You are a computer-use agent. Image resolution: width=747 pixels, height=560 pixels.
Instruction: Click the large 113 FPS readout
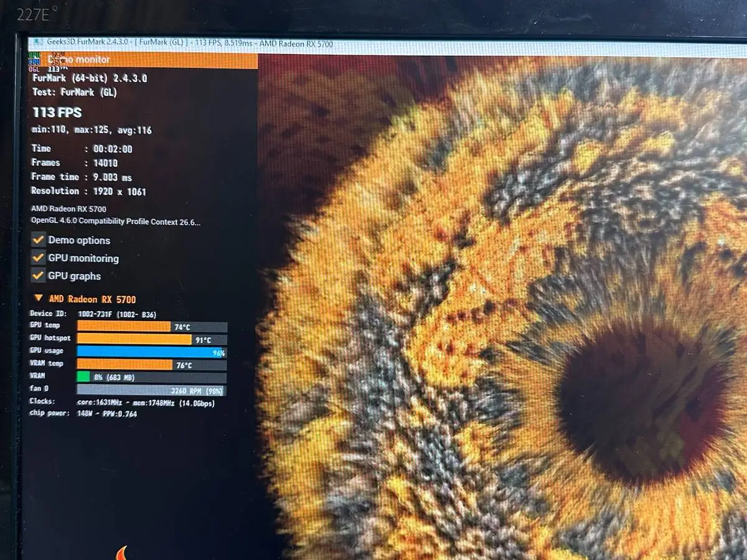(x=57, y=113)
